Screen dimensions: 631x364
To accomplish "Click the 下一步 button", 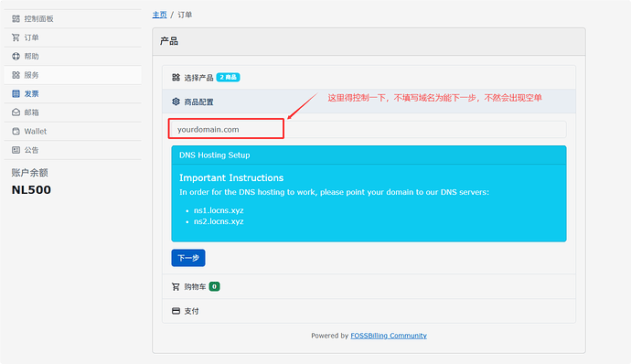I will point(188,258).
